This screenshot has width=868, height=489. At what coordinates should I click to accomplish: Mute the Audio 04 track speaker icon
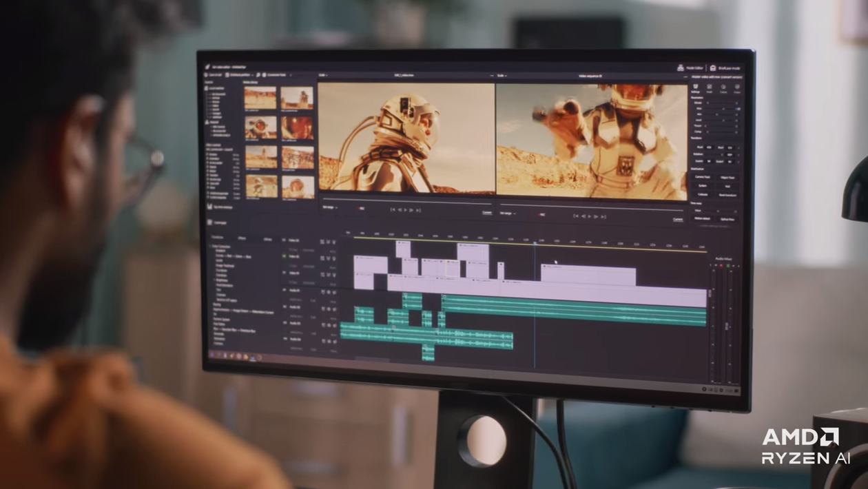tap(334, 342)
